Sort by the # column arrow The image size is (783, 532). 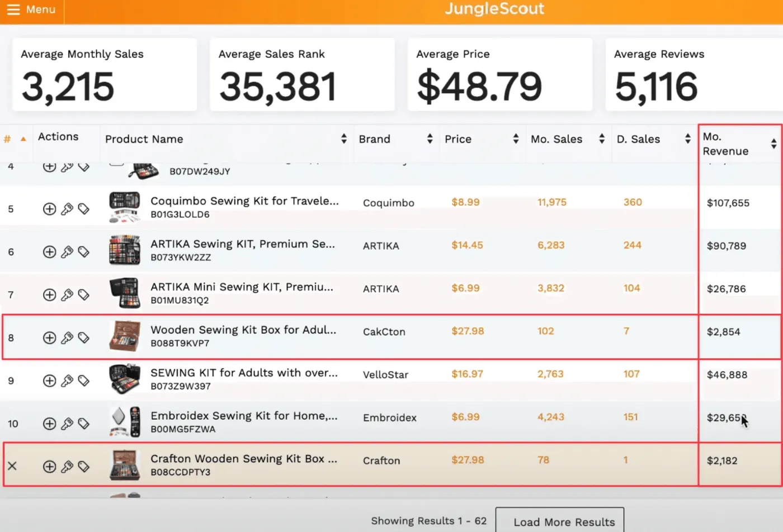coord(23,139)
